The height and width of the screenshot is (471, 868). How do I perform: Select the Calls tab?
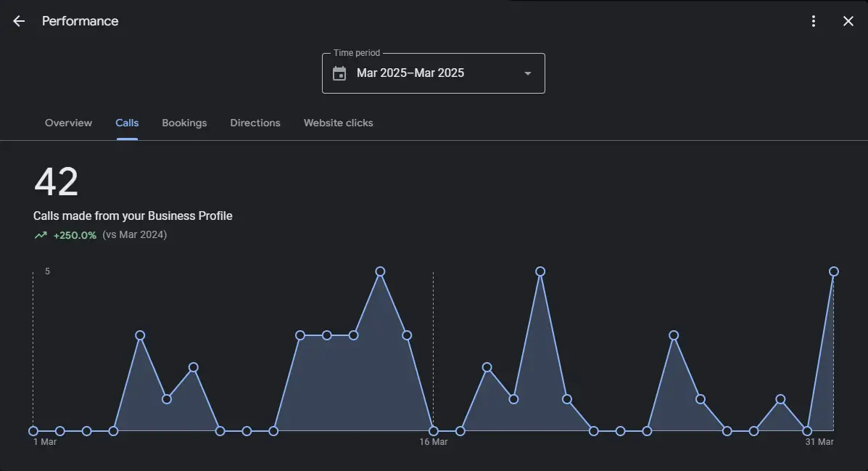pyautogui.click(x=127, y=123)
